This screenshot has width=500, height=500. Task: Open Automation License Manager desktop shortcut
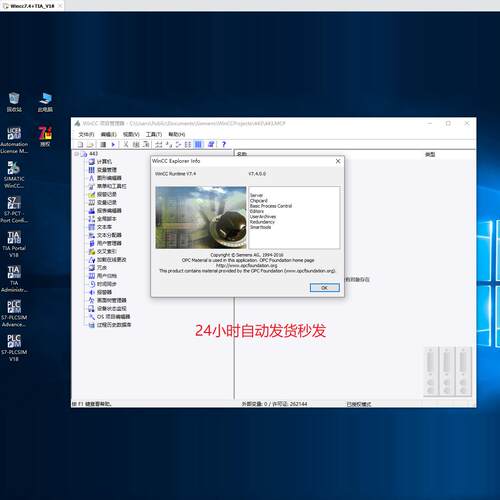point(14,140)
